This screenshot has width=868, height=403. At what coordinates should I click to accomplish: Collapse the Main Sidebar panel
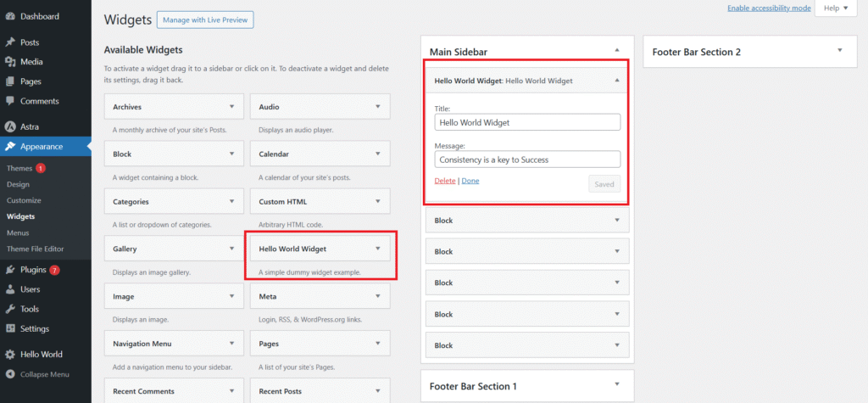click(617, 51)
